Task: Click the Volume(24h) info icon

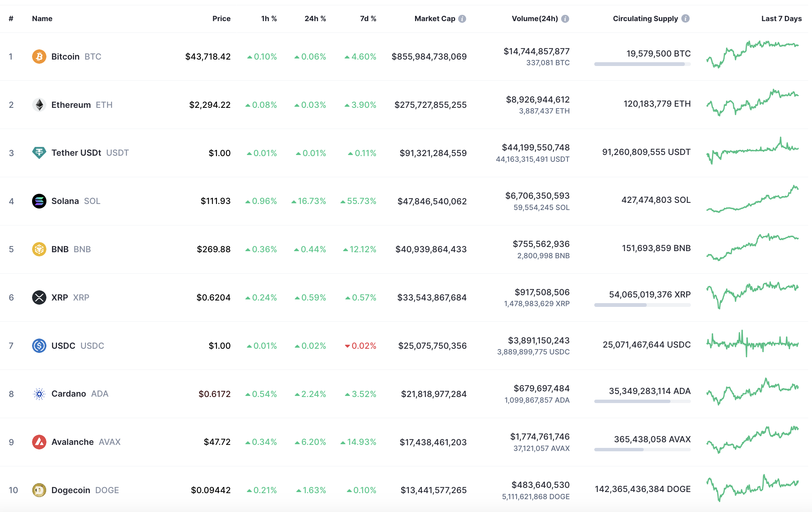Action: tap(565, 19)
